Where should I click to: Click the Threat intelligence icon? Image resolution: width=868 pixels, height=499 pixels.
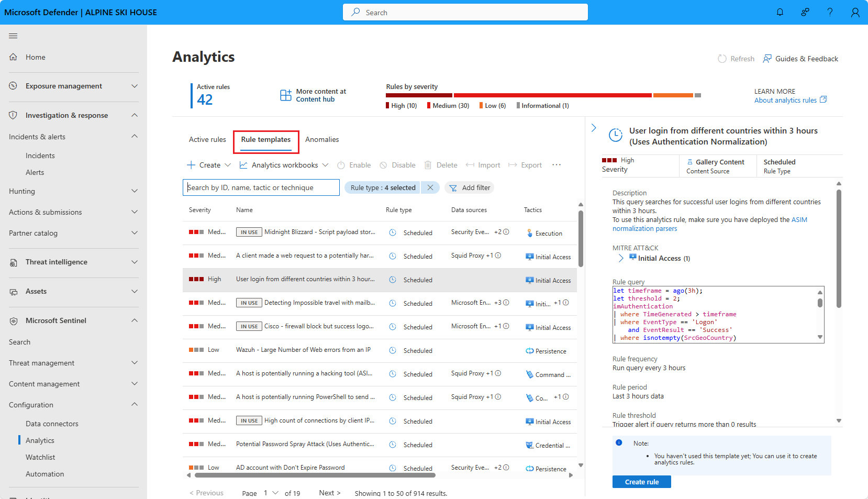pyautogui.click(x=13, y=262)
